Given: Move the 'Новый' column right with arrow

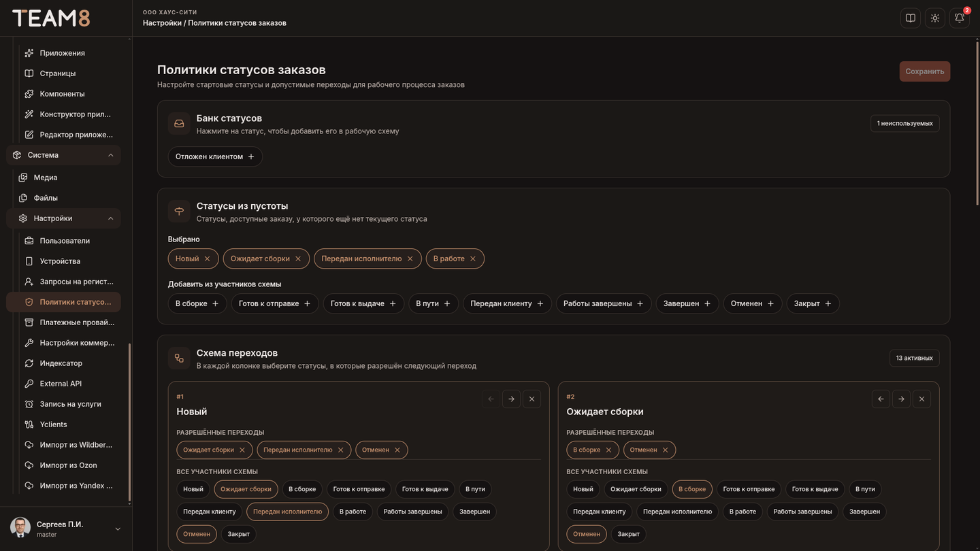Looking at the screenshot, I should coord(511,399).
